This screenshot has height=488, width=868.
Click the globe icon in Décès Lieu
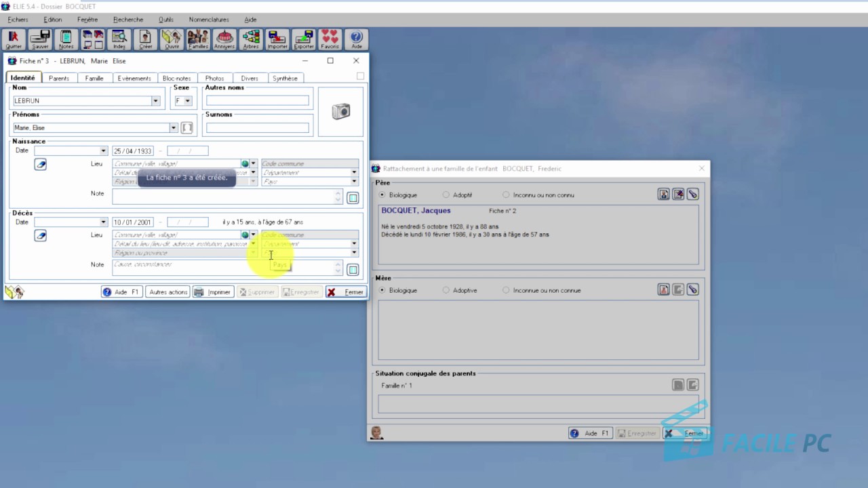(245, 235)
